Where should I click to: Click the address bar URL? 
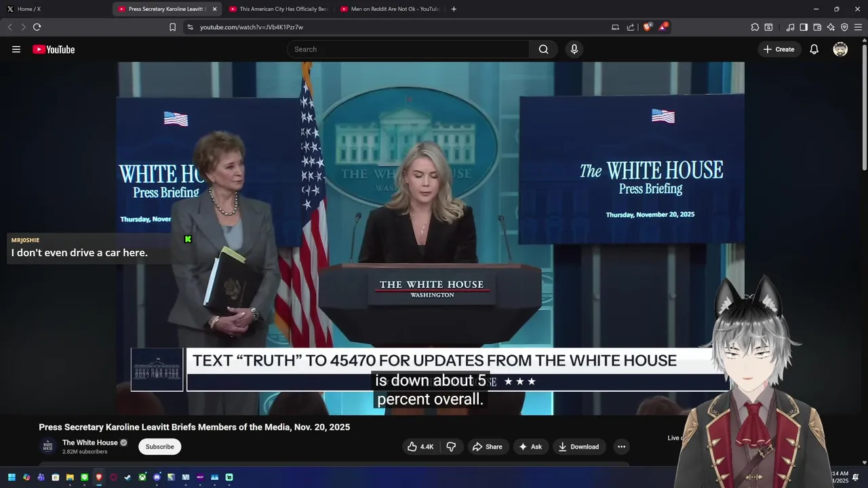point(252,27)
